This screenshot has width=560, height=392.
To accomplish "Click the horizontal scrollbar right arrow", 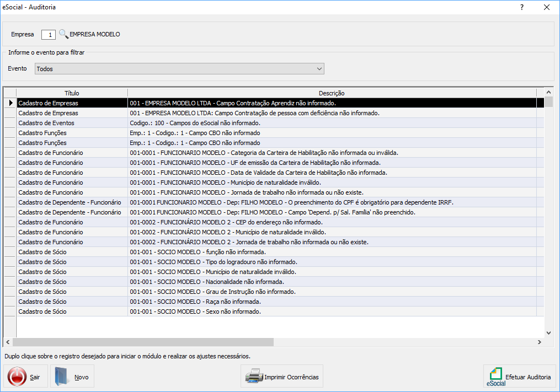I will click(539, 342).
